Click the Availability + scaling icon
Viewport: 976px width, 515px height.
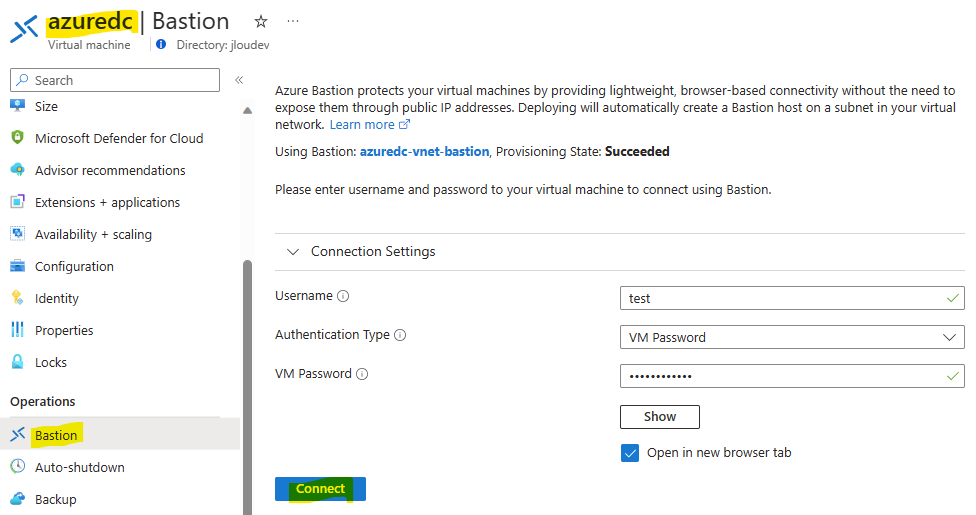[x=17, y=234]
